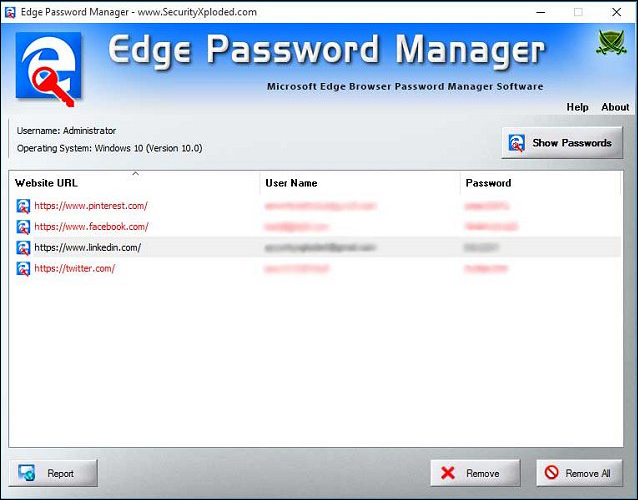Click the Edge key logo in the header
Screen dimensions: 638x500
tap(48, 68)
